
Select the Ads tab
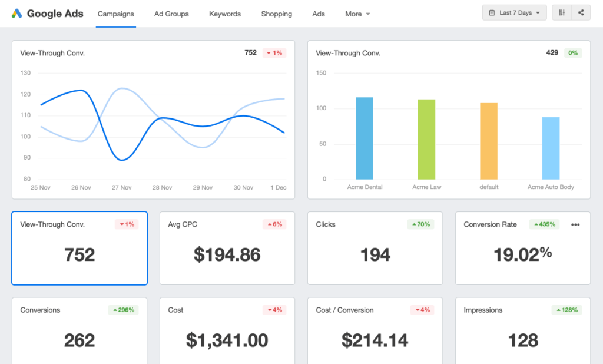coord(319,14)
